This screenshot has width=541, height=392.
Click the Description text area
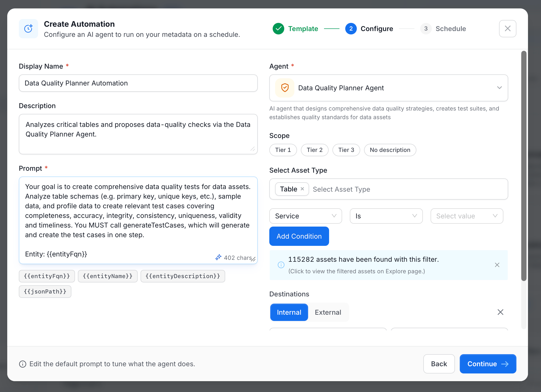[138, 134]
